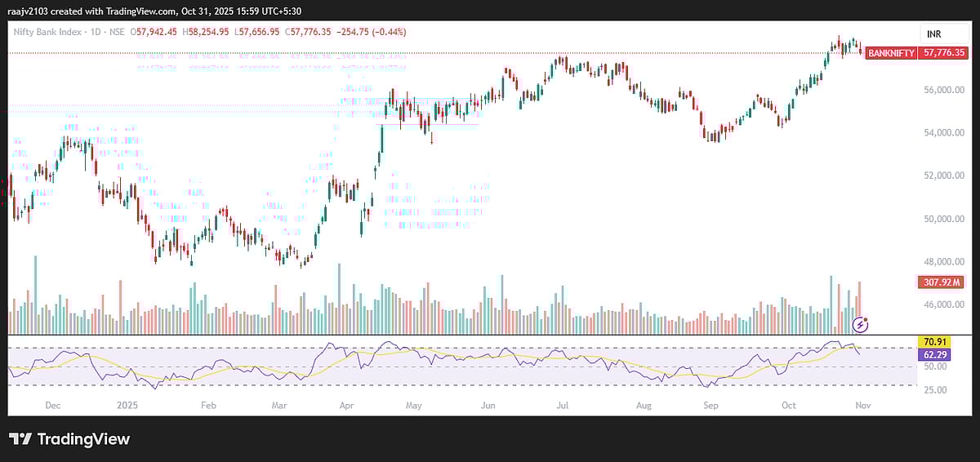This screenshot has width=980, height=462.
Task: Click the 56,000.00 level on price axis
Action: [943, 90]
